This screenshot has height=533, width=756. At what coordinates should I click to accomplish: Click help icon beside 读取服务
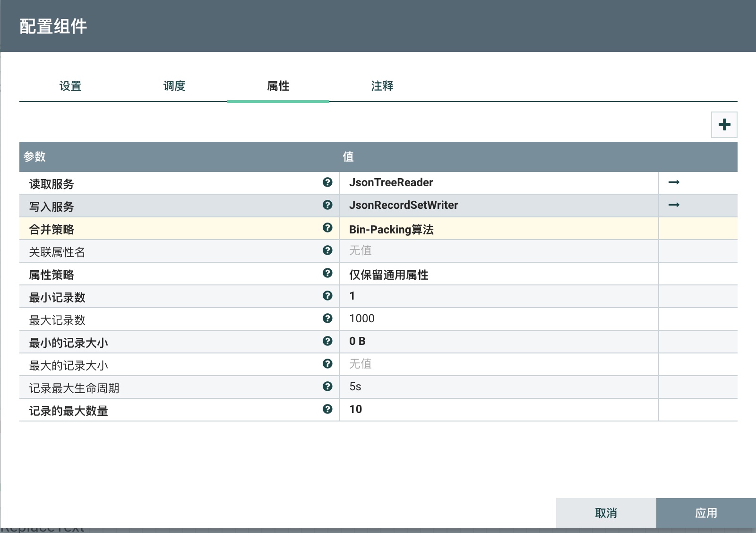[x=327, y=182]
